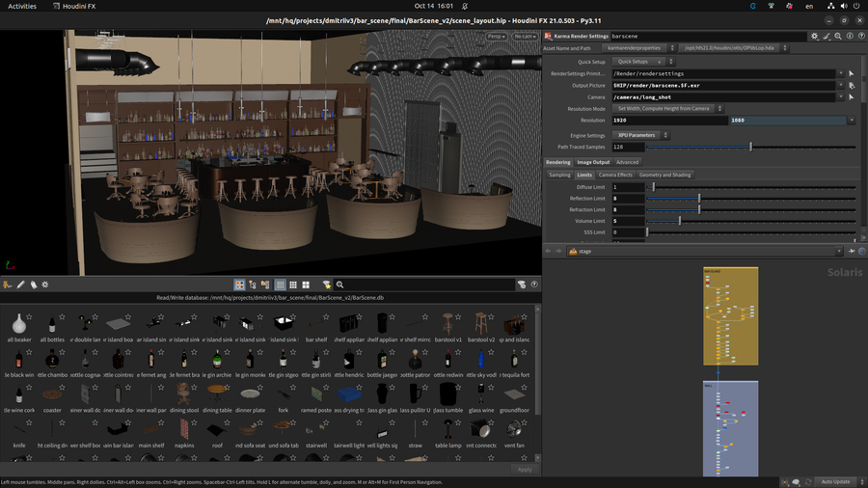Click the gear icon in the asset gallery toolbar
Viewport: 868px width, 488px height.
pos(44,285)
